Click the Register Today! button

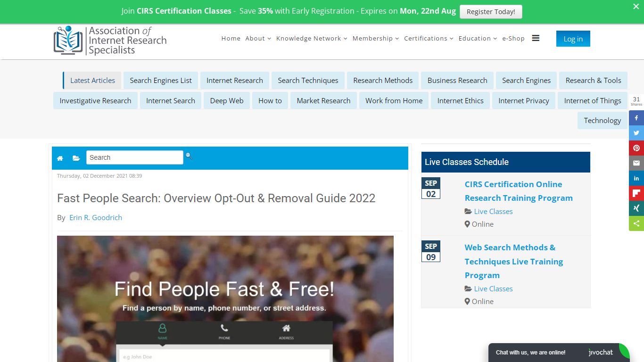point(491,12)
